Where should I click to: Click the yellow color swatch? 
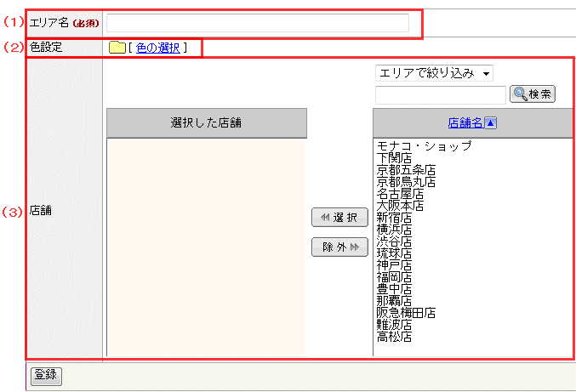point(117,48)
